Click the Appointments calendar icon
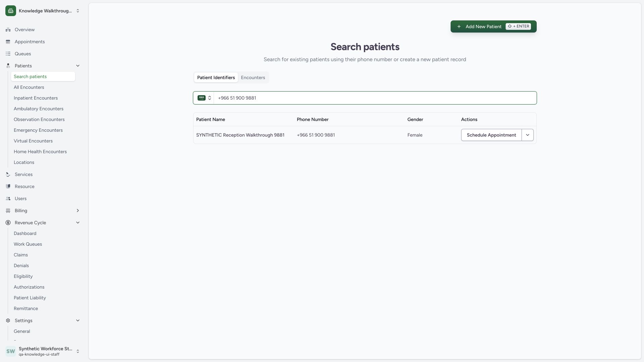644x362 pixels. [x=8, y=42]
